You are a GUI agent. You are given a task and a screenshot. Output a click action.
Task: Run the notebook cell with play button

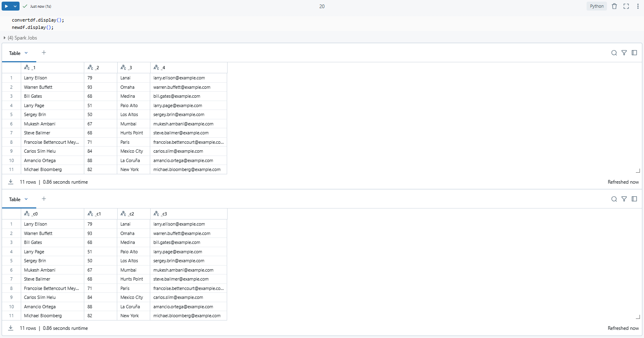7,6
